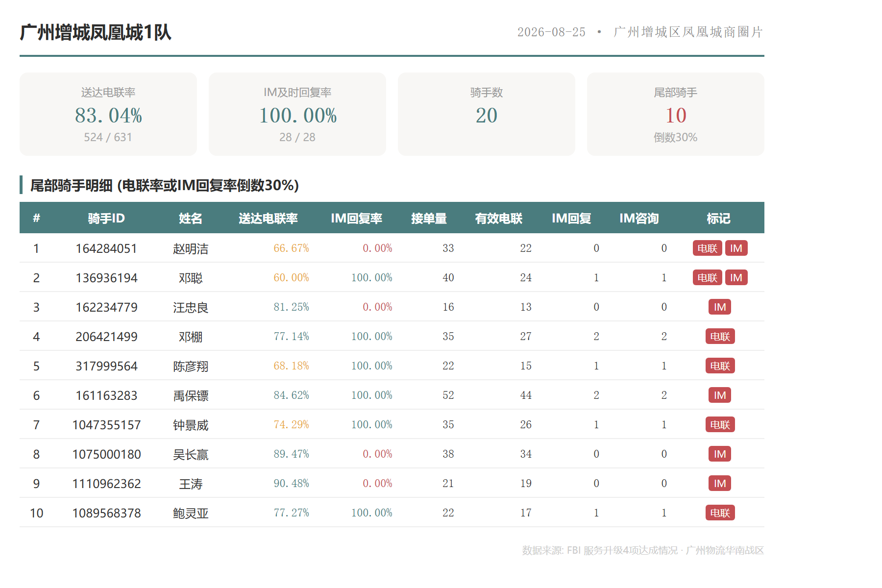Click the IM tag in 邓聪's row
The width and height of the screenshot is (882, 588).
pyautogui.click(x=736, y=277)
